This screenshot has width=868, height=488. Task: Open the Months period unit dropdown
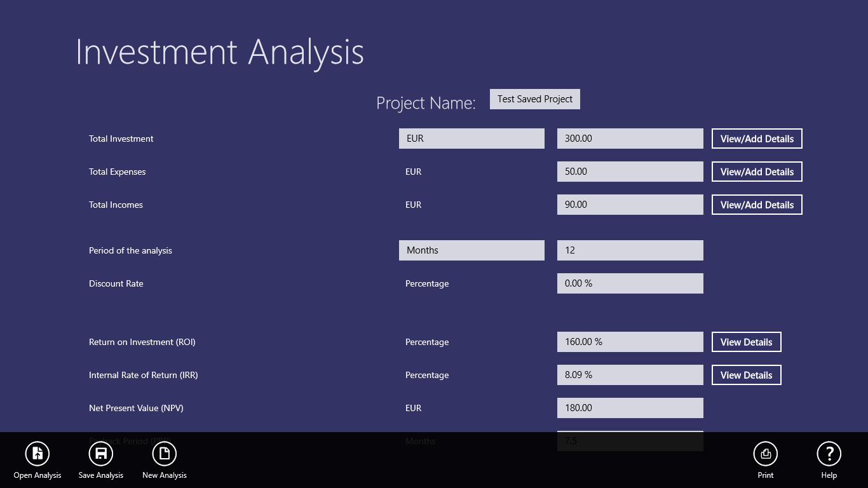[x=471, y=250]
